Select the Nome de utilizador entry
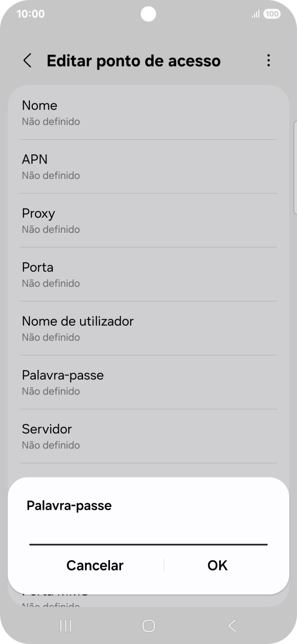The width and height of the screenshot is (297, 644). click(x=148, y=328)
